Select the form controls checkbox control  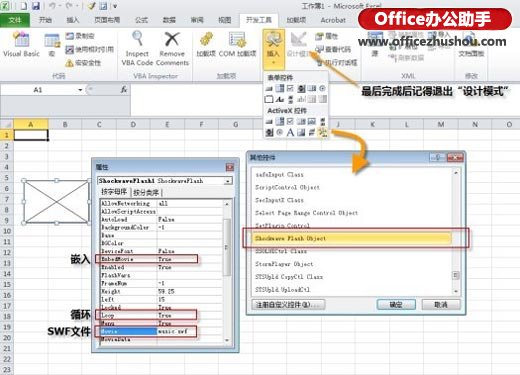point(290,88)
